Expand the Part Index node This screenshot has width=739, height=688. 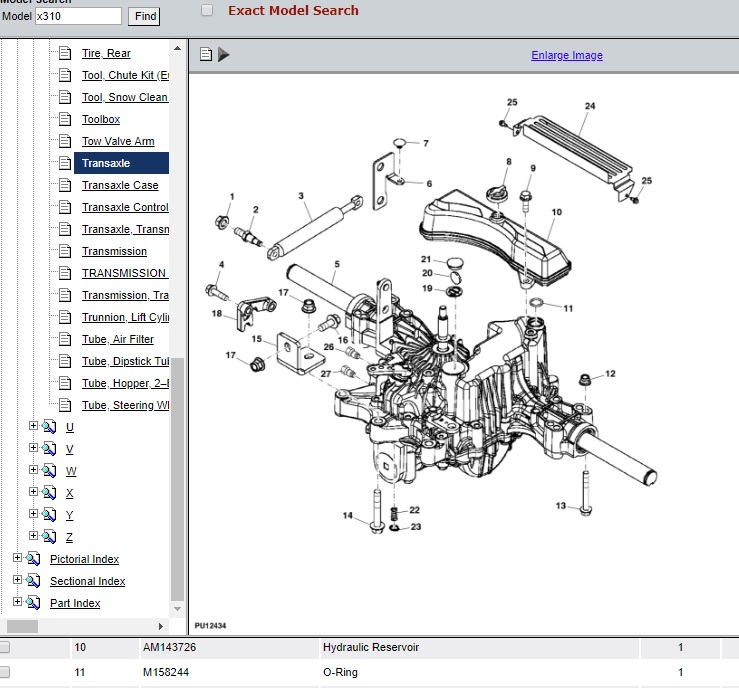coord(17,601)
